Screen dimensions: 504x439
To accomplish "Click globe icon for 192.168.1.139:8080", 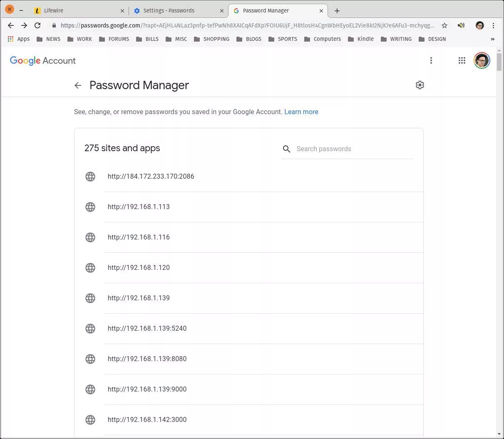I will click(90, 359).
